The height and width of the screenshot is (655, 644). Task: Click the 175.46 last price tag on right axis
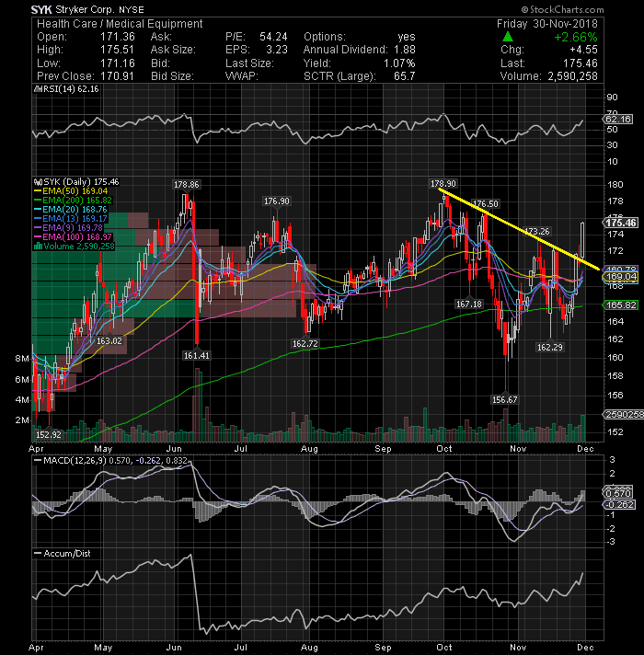tap(621, 223)
